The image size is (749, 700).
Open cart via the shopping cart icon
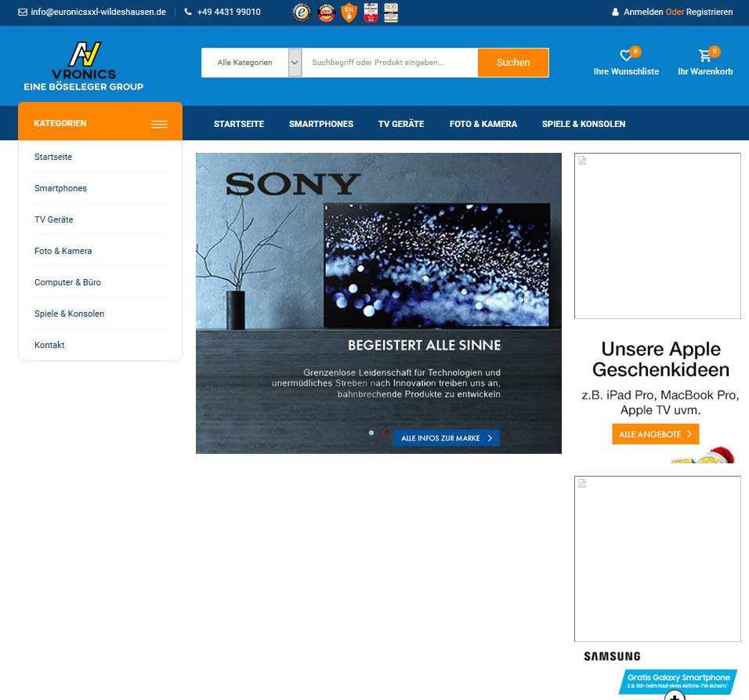704,56
